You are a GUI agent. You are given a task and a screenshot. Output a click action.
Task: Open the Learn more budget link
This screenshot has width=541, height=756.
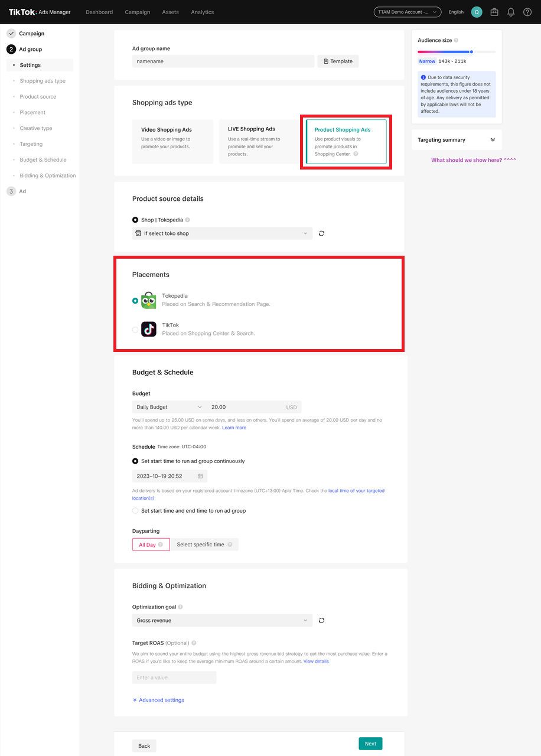pos(234,428)
